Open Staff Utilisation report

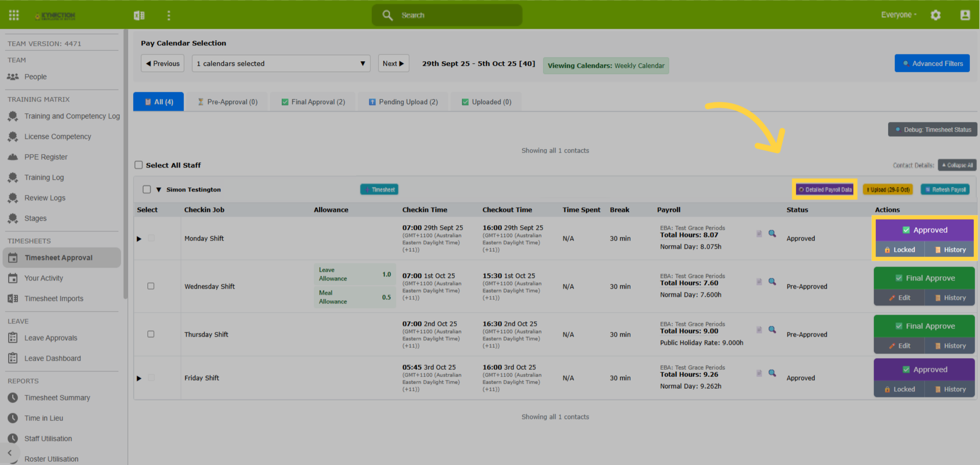[x=48, y=438]
